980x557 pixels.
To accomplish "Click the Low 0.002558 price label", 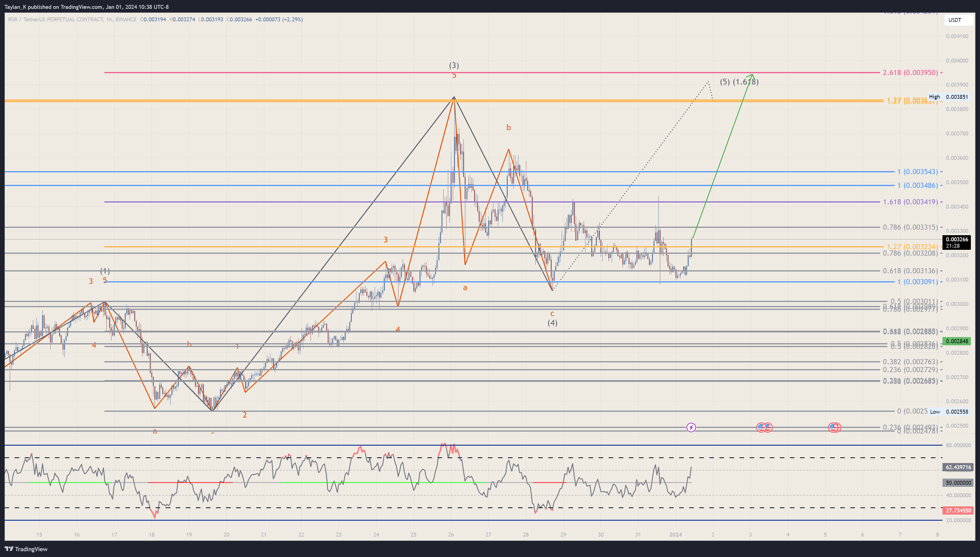I will (x=949, y=411).
